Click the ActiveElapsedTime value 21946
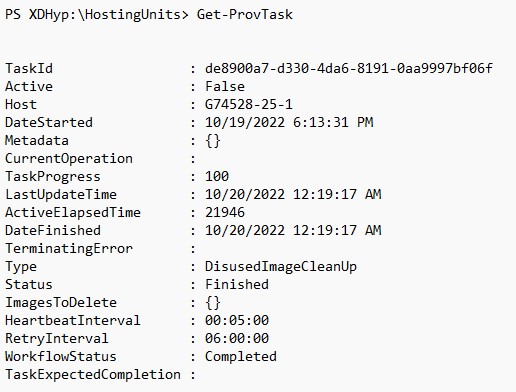The image size is (516, 392). point(225,212)
